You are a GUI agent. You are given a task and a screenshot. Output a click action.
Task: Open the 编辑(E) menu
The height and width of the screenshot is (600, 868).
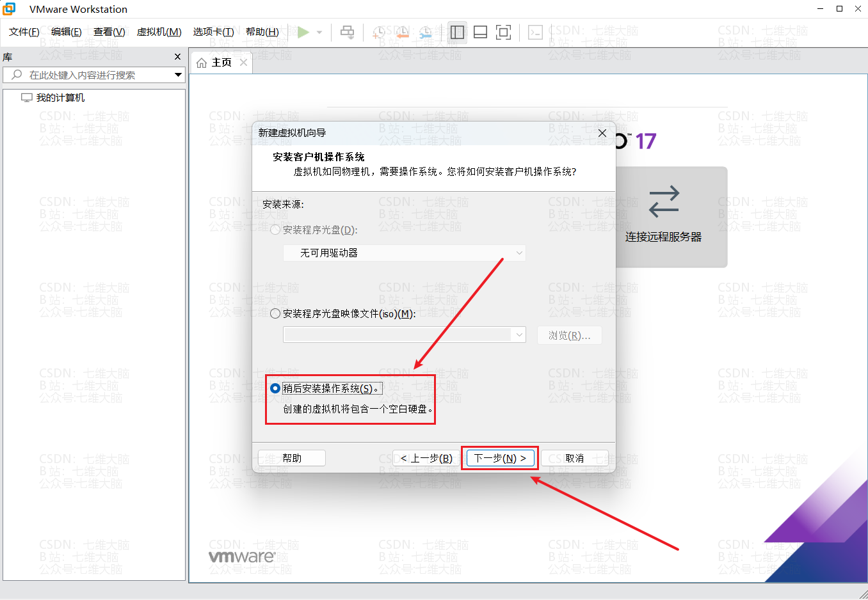tap(67, 32)
